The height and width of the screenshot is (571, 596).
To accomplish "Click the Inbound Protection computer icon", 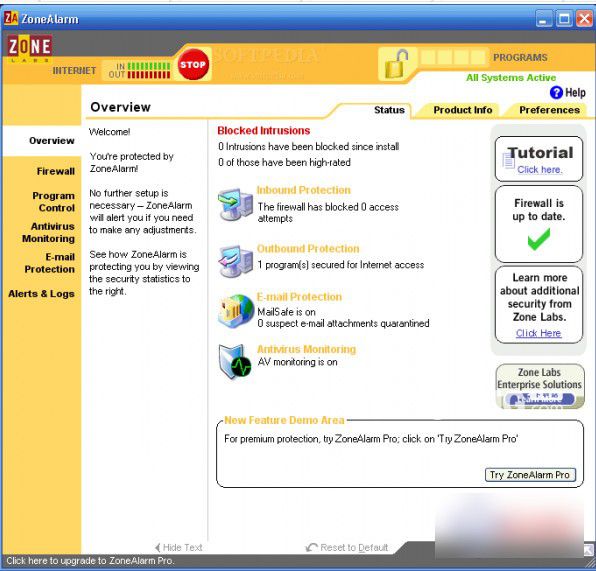I will (235, 205).
